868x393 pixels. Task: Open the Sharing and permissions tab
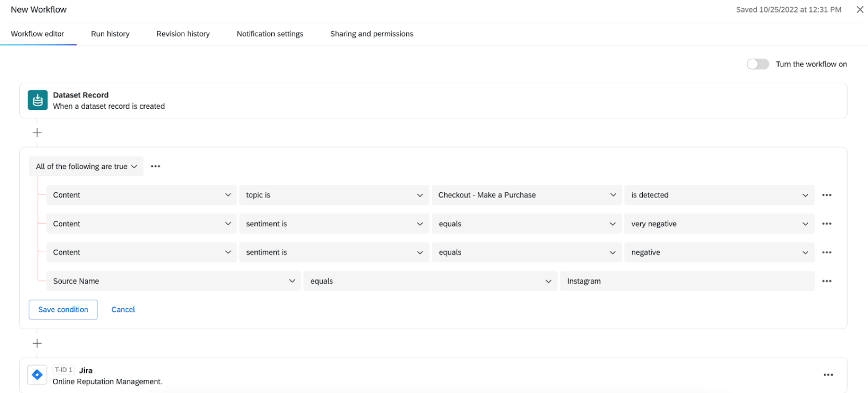click(372, 34)
